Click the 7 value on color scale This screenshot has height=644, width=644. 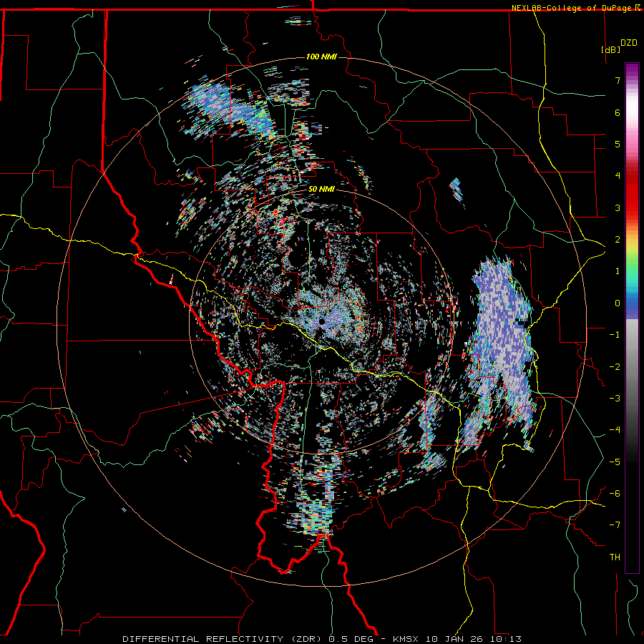point(618,80)
